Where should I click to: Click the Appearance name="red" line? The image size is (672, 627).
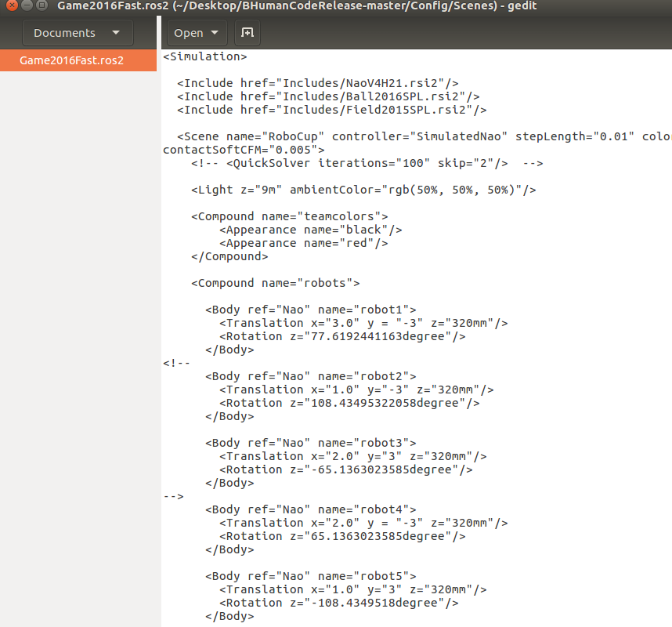(x=304, y=243)
